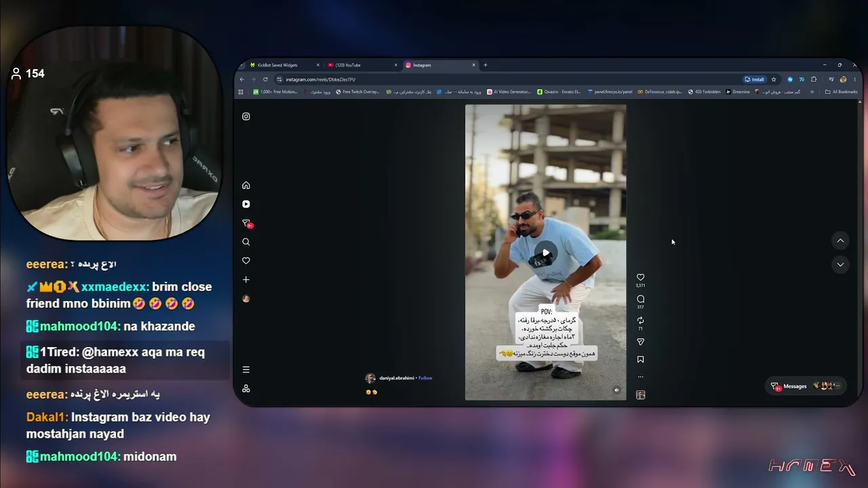The width and height of the screenshot is (868, 488).
Task: Install the Instagram app from the address bar
Action: pyautogui.click(x=755, y=79)
